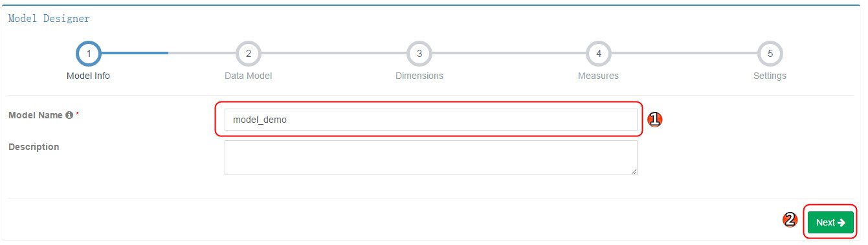Jump to step 2 circle icon
The image size is (868, 245).
(x=248, y=54)
